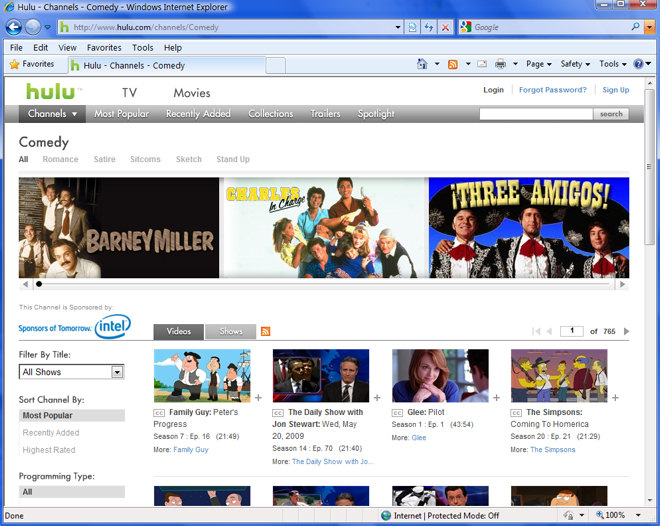
Task: Click the browser Back arrow button
Action: pos(13,27)
